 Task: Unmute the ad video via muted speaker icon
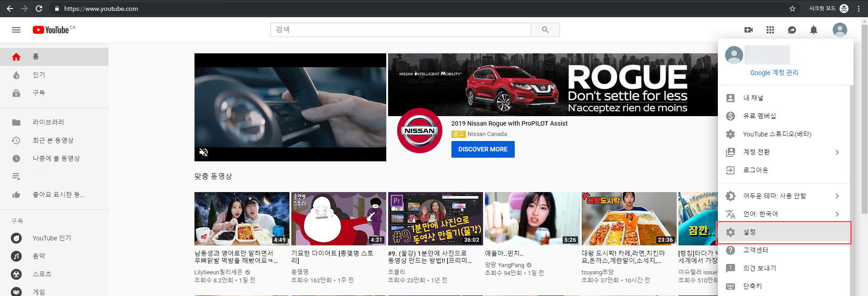pyautogui.click(x=204, y=152)
